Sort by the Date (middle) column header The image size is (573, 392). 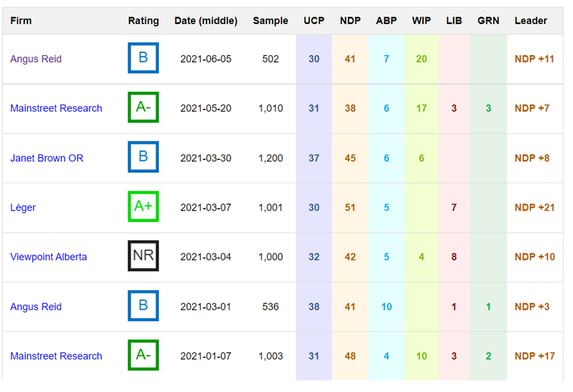click(x=206, y=21)
